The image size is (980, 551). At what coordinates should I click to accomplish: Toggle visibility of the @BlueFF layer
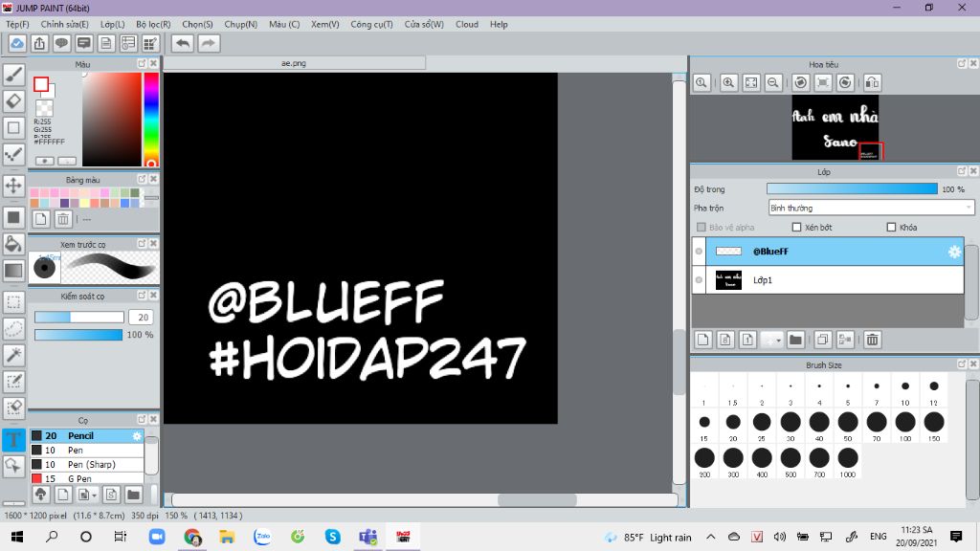click(x=699, y=252)
